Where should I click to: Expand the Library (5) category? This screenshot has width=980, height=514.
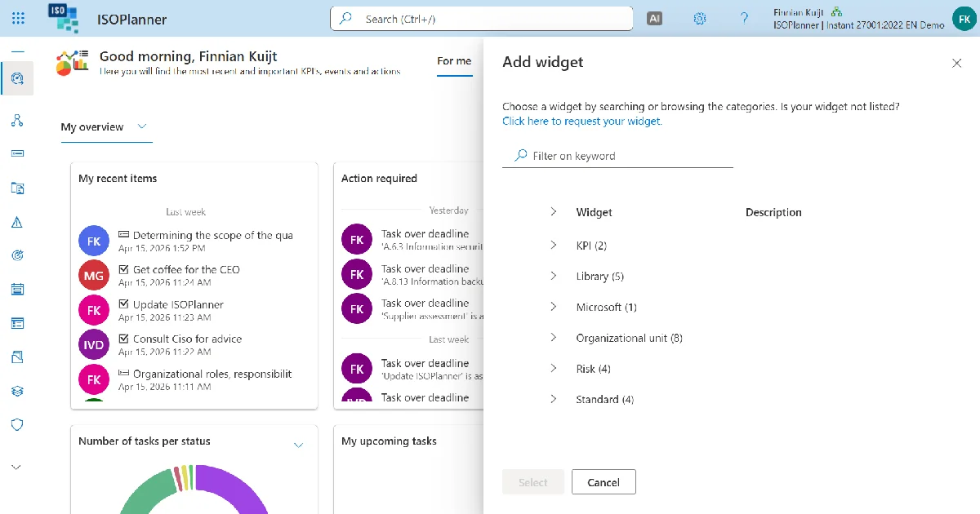click(x=553, y=276)
